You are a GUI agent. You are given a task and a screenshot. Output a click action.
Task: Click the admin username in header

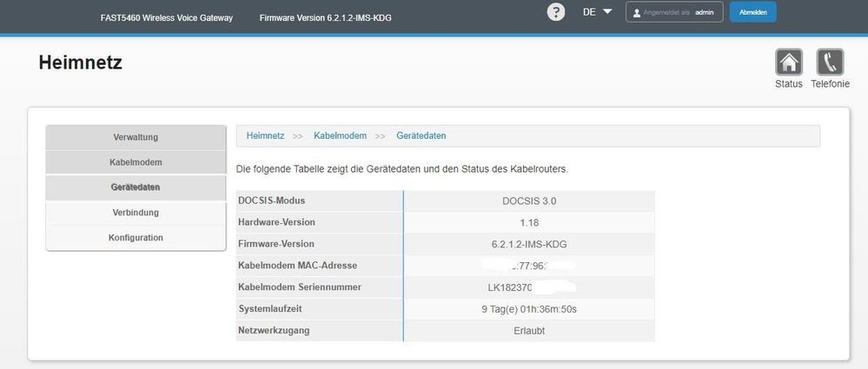[x=704, y=12]
